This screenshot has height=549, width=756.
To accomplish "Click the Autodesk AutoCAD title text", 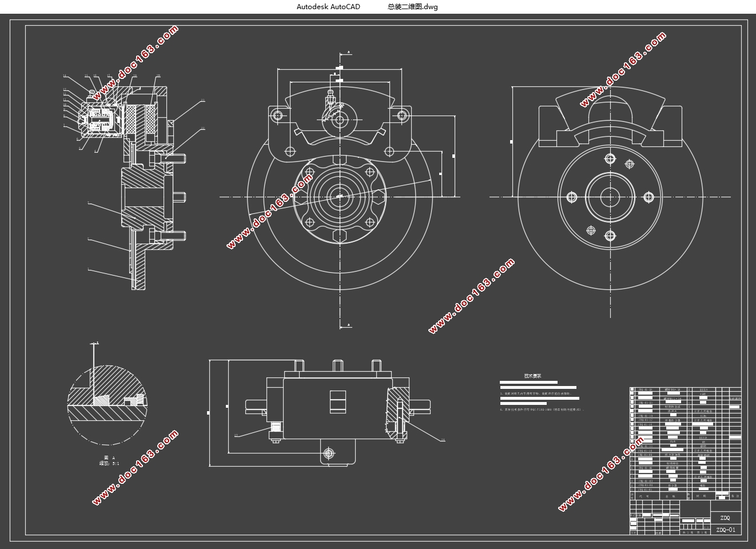I will tap(328, 7).
